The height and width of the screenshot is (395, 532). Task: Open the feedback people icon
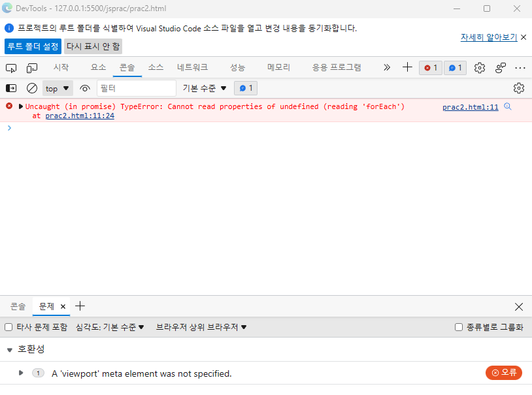[501, 68]
